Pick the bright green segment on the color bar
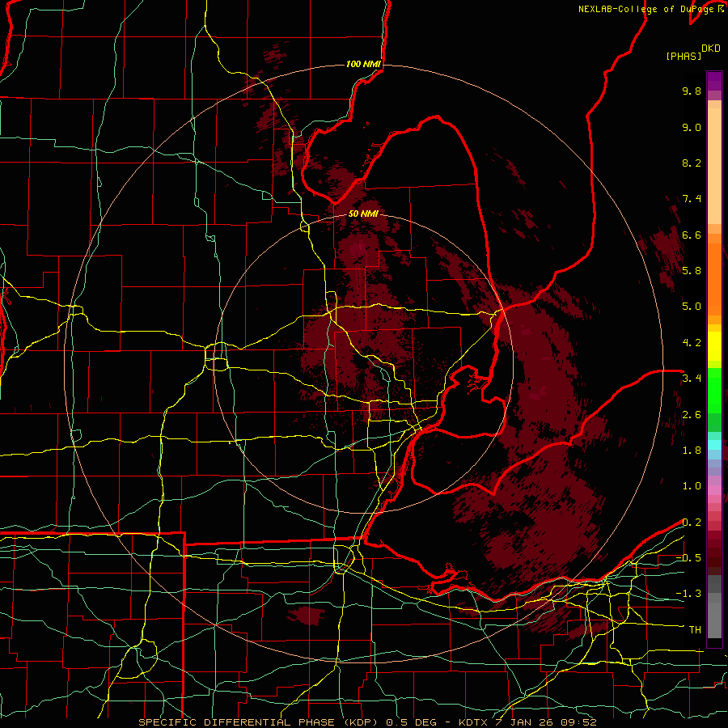 click(714, 390)
